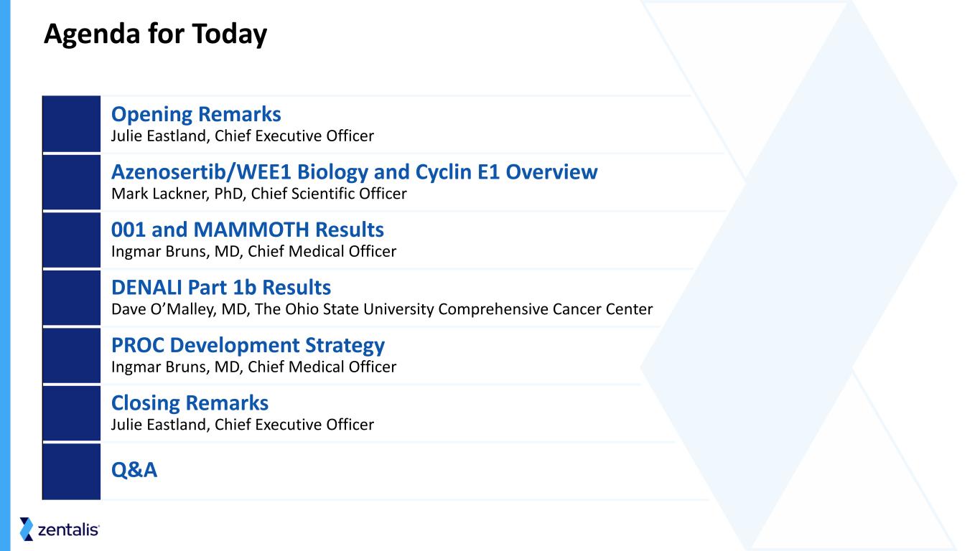This screenshot has width=980, height=551.
Task: Click the dark blue block beside Q&A
Action: pos(72,471)
